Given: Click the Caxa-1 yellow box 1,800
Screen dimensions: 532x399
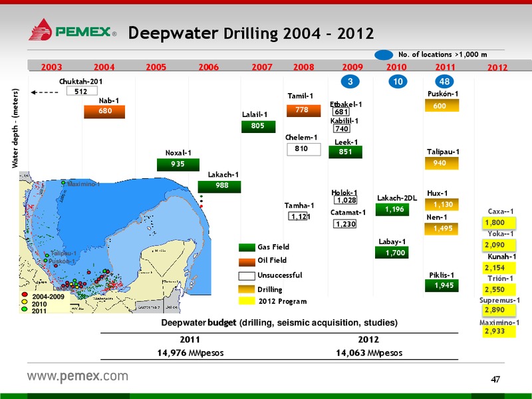Looking at the screenshot, I should click(499, 223).
